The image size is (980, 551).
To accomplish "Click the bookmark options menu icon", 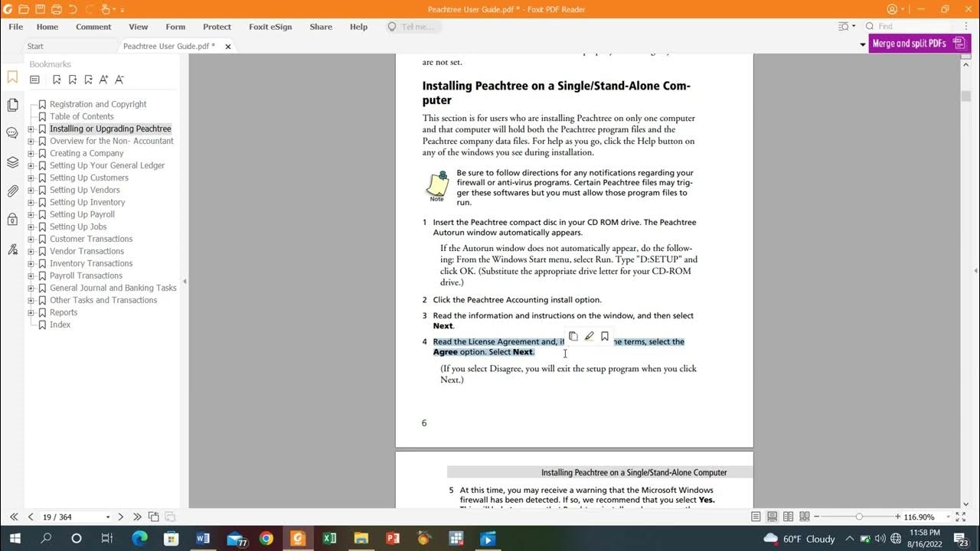I will pyautogui.click(x=34, y=80).
